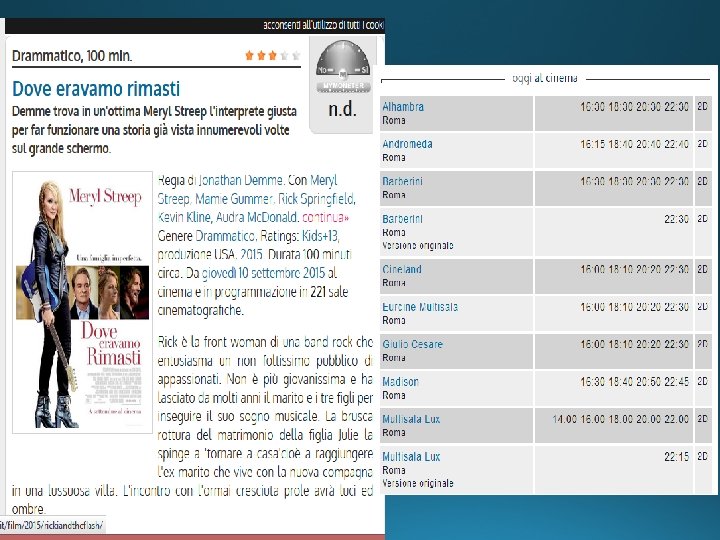Click the oggi al cinema heading
Viewport: 720px width, 540px height.
pos(545,79)
